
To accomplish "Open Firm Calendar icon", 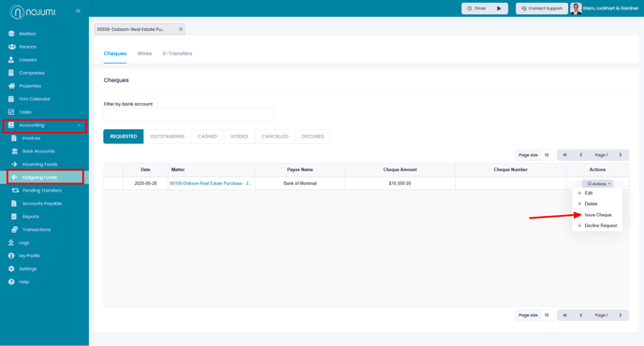I will click(x=11, y=99).
